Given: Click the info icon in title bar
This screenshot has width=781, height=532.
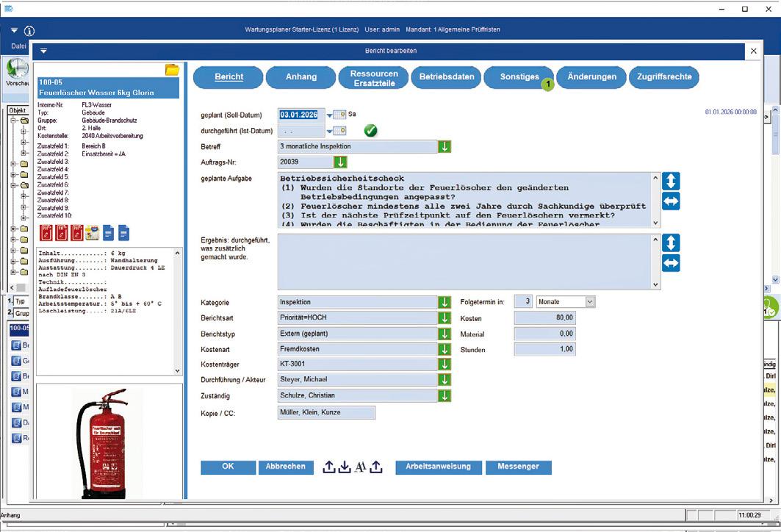Looking at the screenshot, I should (29, 31).
